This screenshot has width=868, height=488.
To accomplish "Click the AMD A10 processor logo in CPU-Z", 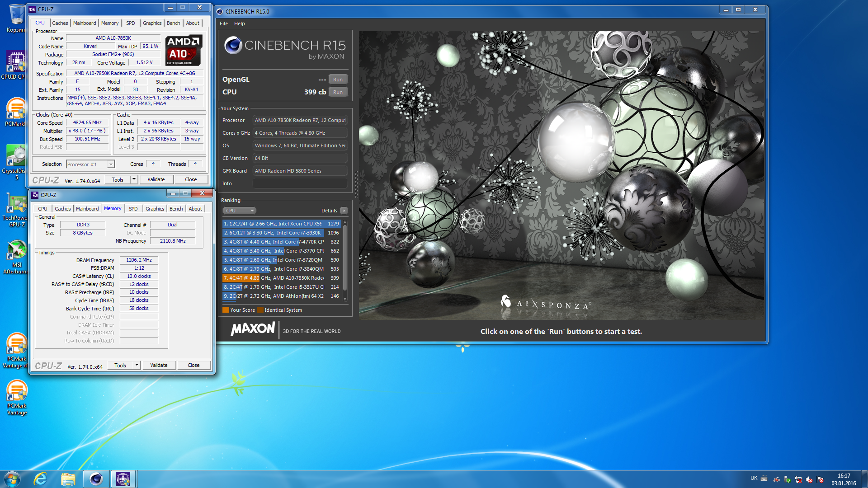I will [x=184, y=51].
